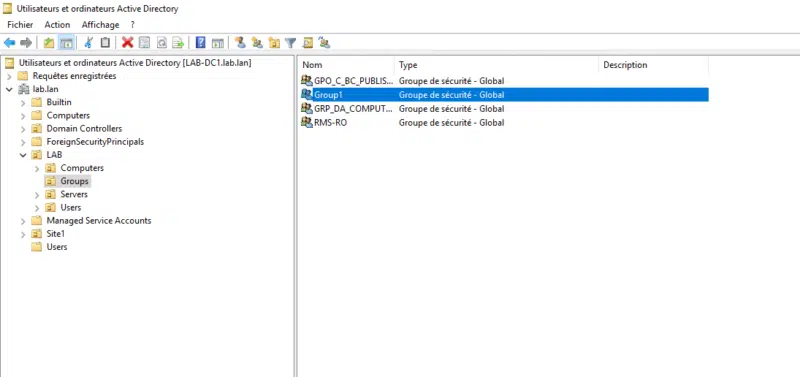Screen dimensions: 800x377
Task: Click the Back arrow in toolbar
Action: 9,43
